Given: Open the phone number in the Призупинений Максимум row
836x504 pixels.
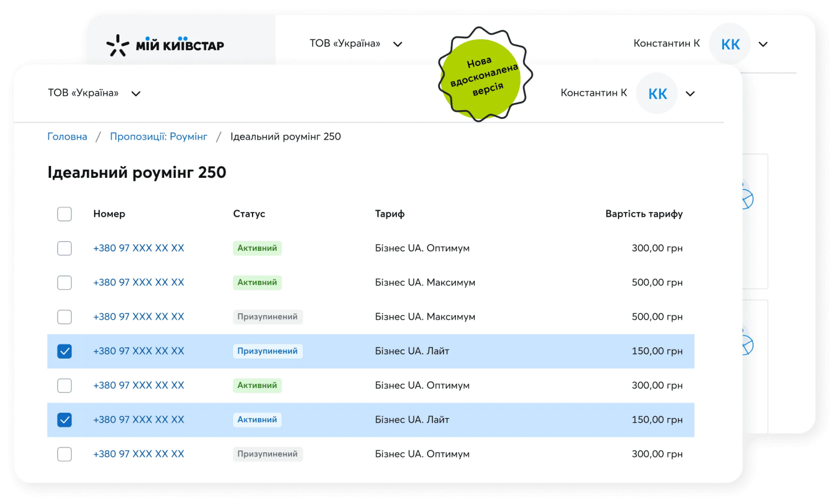Looking at the screenshot, I should point(138,316).
